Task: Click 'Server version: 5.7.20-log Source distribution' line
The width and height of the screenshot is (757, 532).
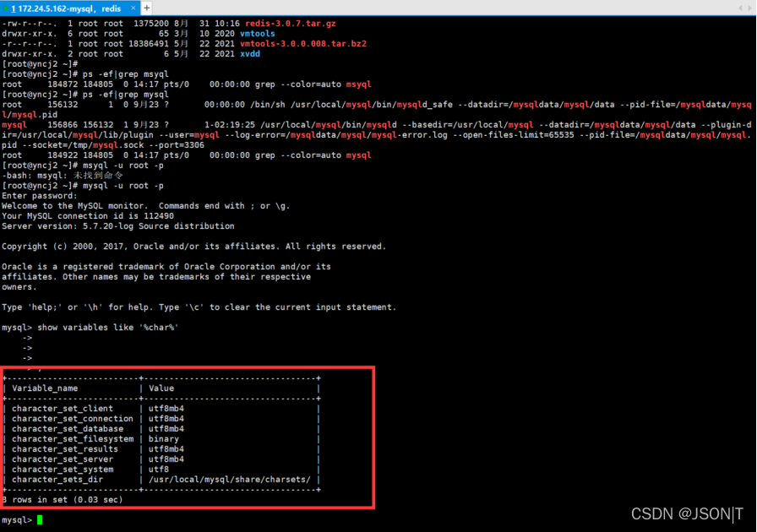Action: click(x=118, y=226)
